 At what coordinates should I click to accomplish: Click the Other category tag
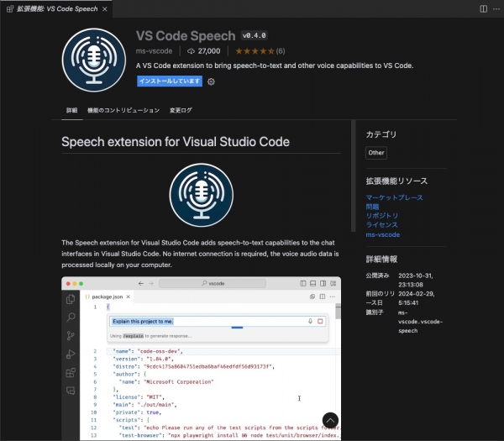pos(376,153)
